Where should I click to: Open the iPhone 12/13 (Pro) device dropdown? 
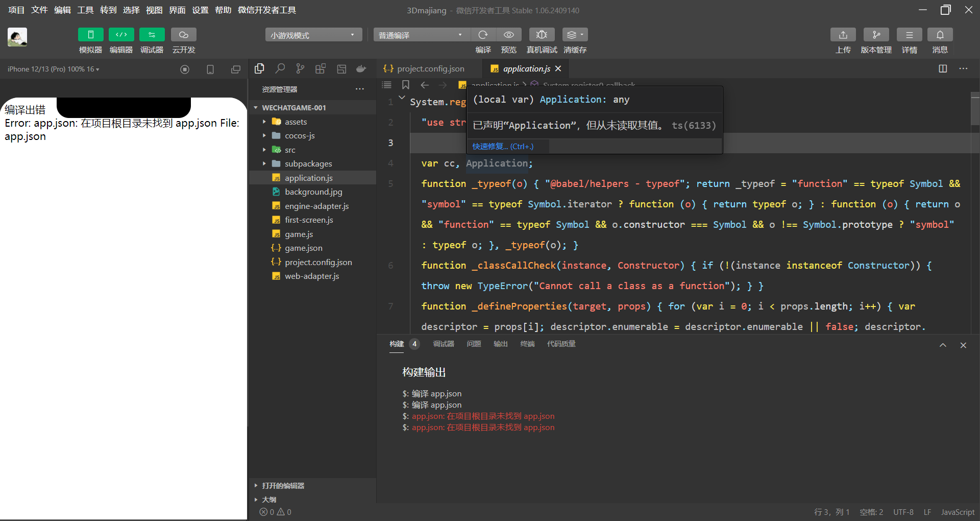coord(54,69)
